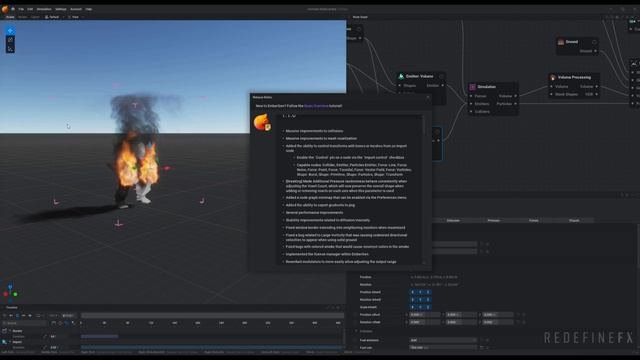Viewport: 640px width, 360px height.
Task: Open the File menu
Action: (21, 9)
